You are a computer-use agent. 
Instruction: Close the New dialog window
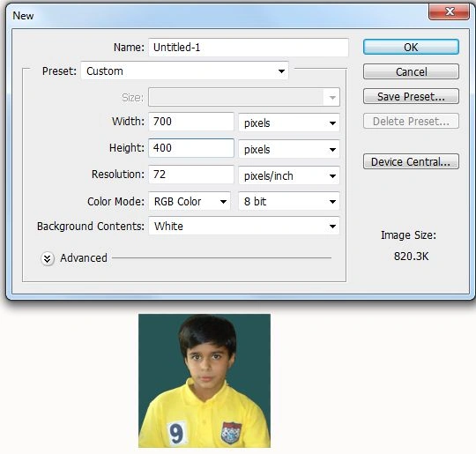click(x=449, y=11)
